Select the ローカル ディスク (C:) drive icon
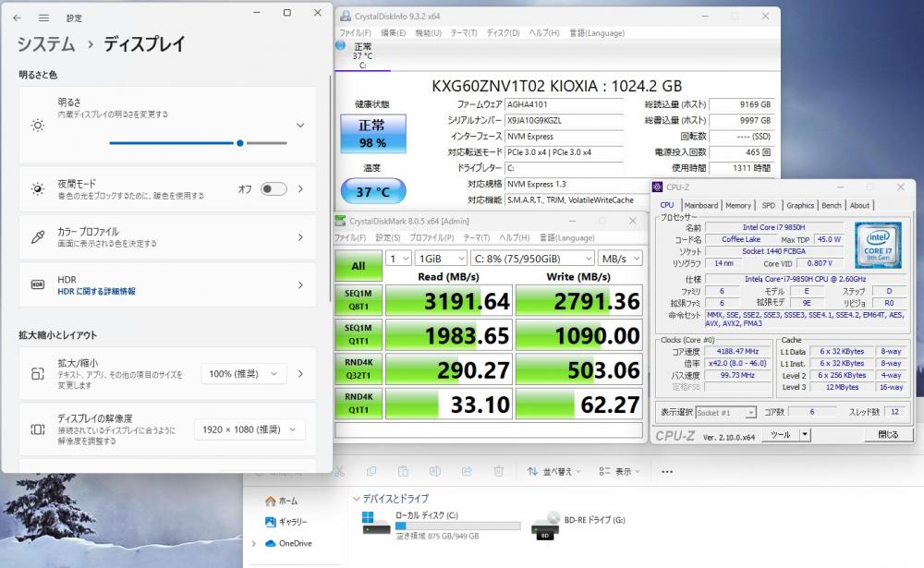The image size is (924, 568). click(376, 523)
